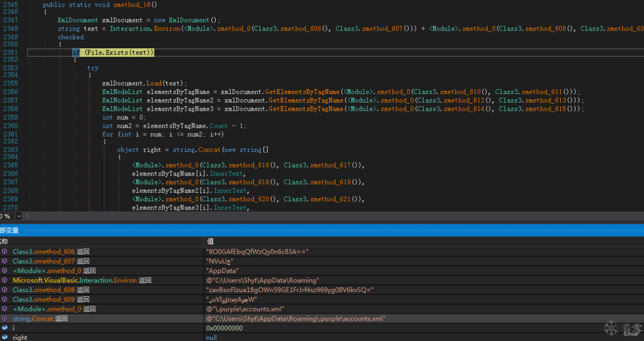This screenshot has width=644, height=341.
Task: Click the Count property on line 2360
Action: [x=218, y=126]
